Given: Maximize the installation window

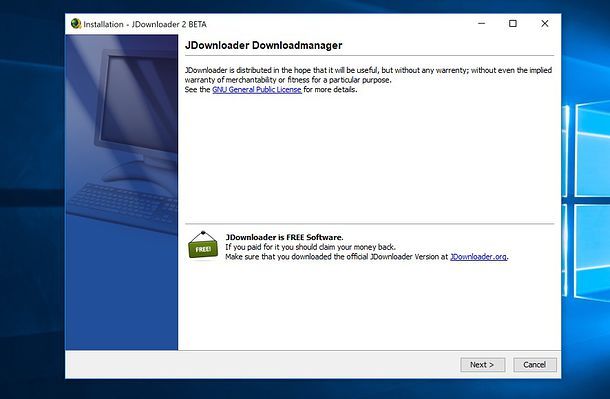Looking at the screenshot, I should click(513, 24).
